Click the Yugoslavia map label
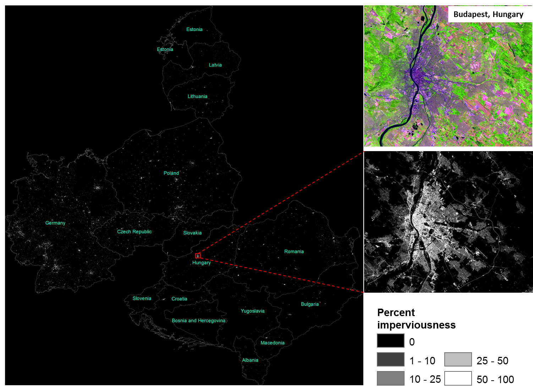 tap(252, 311)
